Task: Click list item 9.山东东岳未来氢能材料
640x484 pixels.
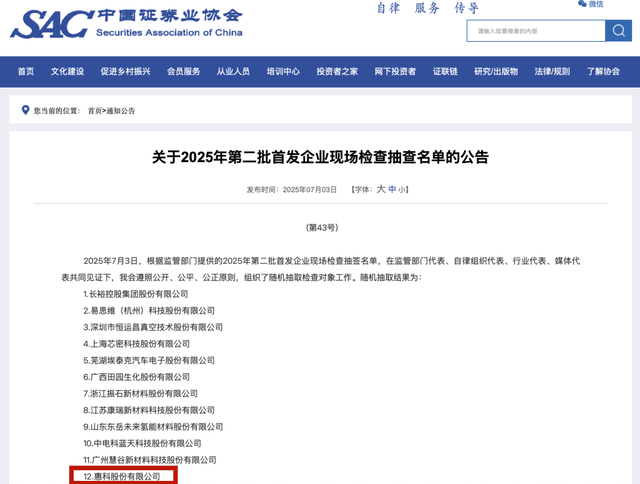Action: click(153, 427)
